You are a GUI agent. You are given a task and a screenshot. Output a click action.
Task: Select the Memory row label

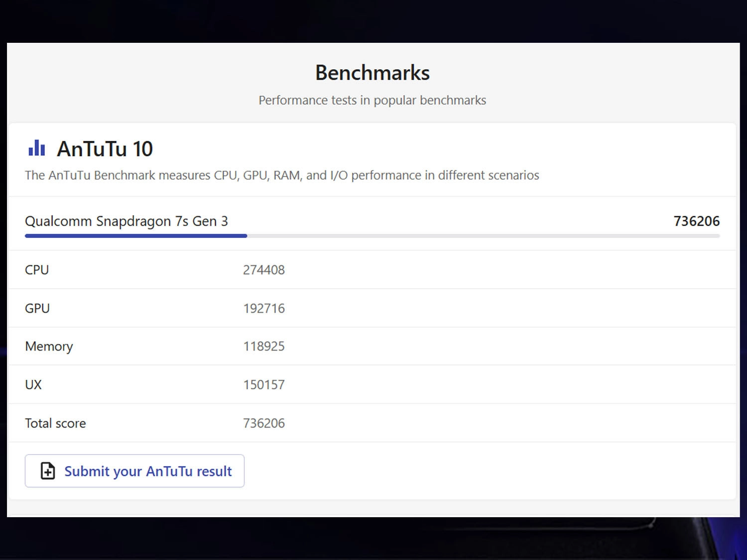pos(49,346)
